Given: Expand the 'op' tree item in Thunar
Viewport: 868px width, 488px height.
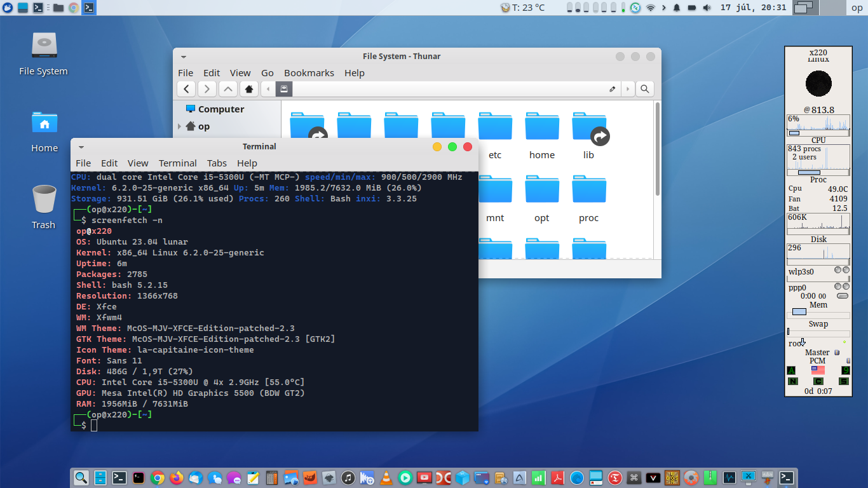Looking at the screenshot, I should pyautogui.click(x=180, y=126).
